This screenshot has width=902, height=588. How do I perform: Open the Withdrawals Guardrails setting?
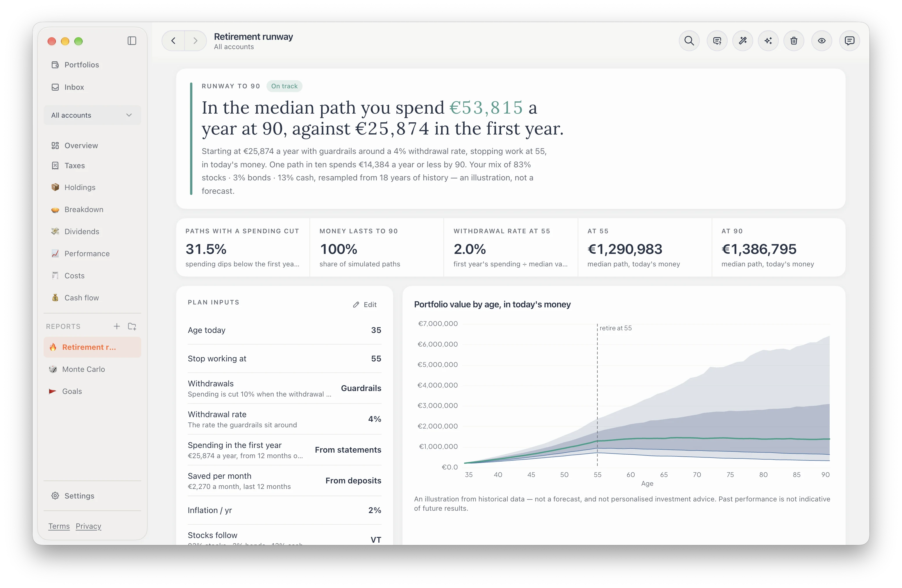[x=284, y=388]
